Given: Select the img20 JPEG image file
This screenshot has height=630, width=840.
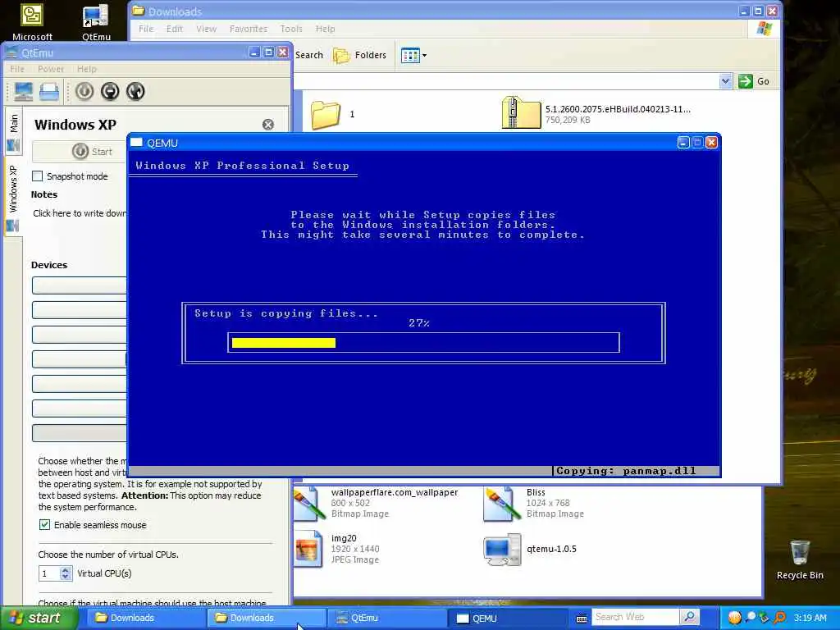Looking at the screenshot, I should point(336,549).
